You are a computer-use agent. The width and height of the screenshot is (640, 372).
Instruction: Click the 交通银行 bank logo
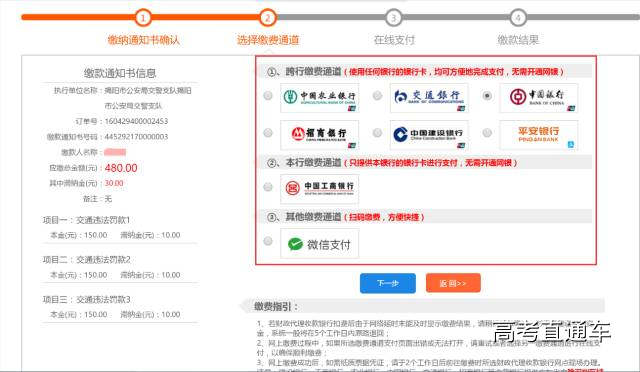(429, 98)
